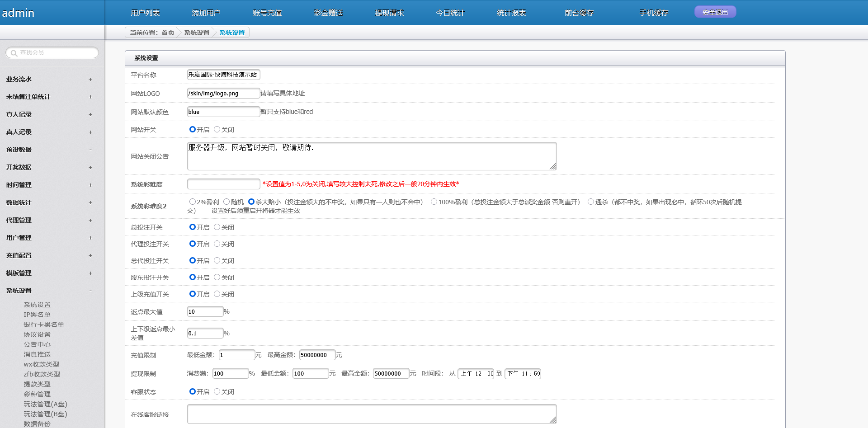Click 充值限制 最高金额 field
The height and width of the screenshot is (428, 868).
317,355
